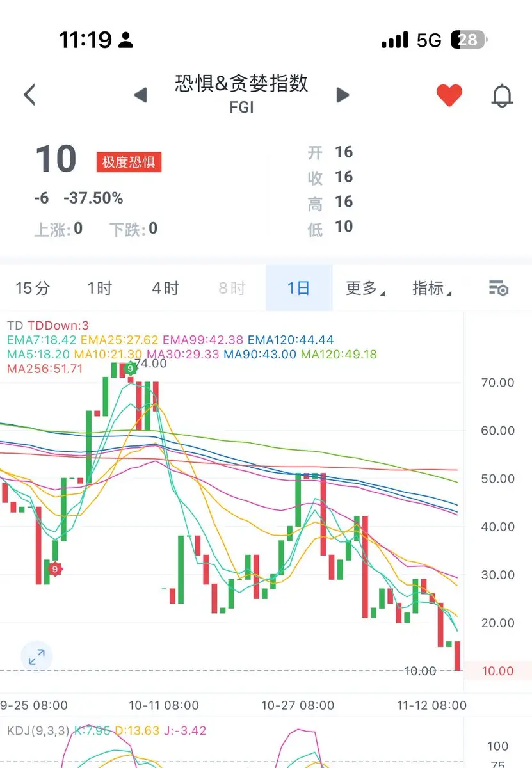
Task: Expand the 更多 timeframe dropdown
Action: coord(366,289)
